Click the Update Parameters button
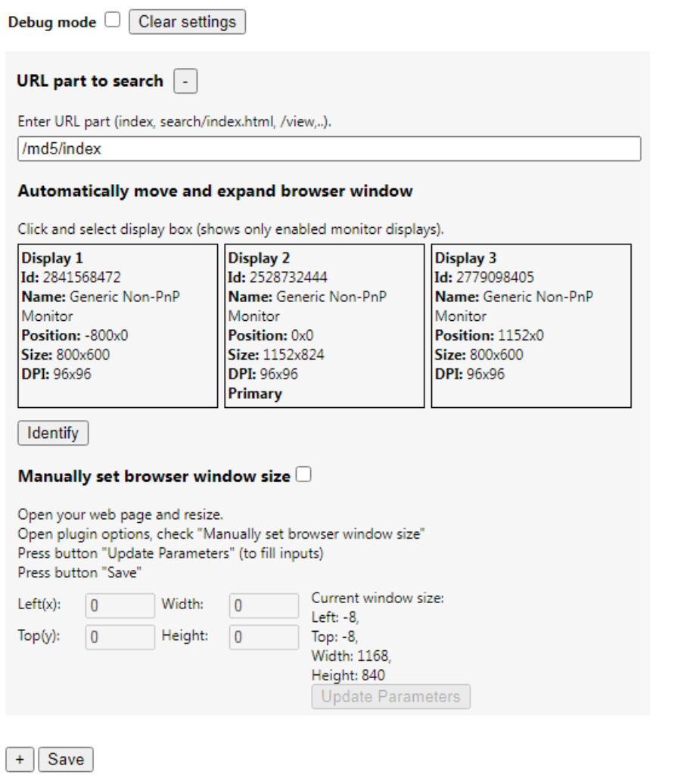The height and width of the screenshot is (784, 687). [x=391, y=696]
